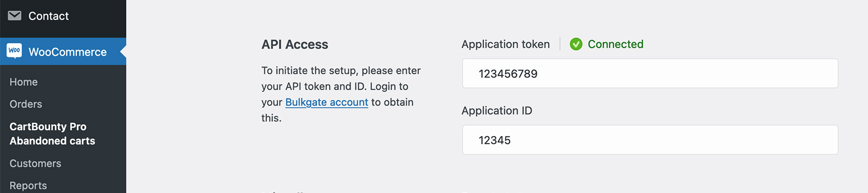Click the active-menu arrow beside WooCommerce
The image size is (868, 193).
click(x=123, y=52)
